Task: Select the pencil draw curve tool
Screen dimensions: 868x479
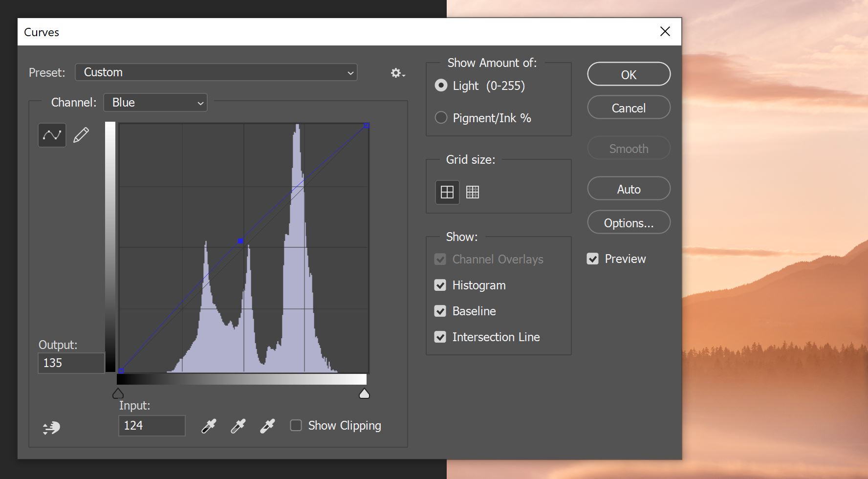Action: point(81,135)
